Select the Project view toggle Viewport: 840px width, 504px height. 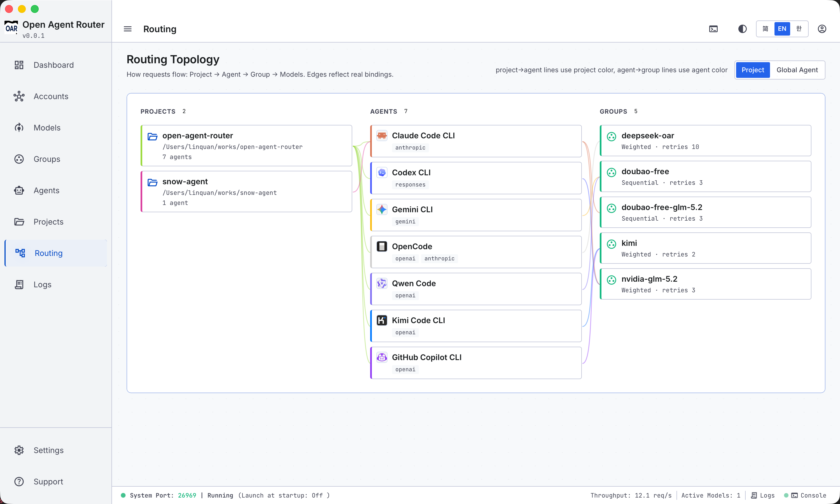tap(753, 70)
